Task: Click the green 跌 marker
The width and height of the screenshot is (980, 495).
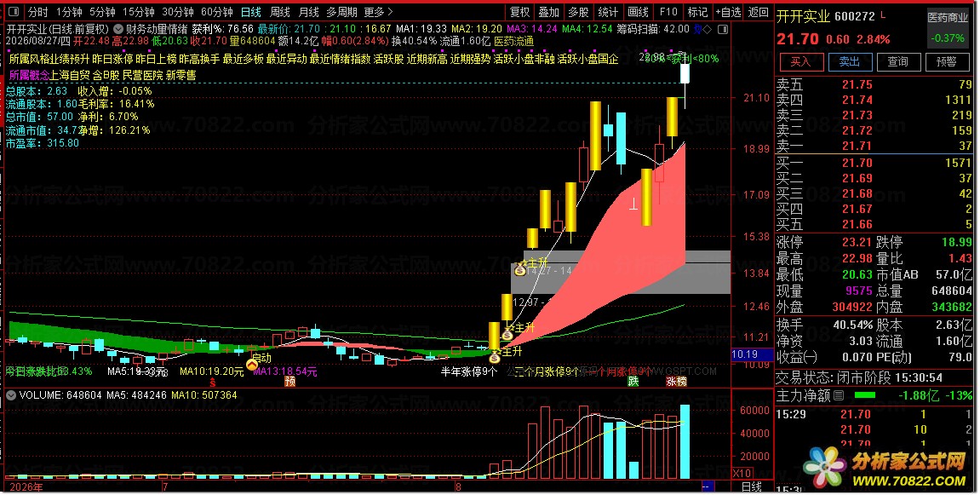Action: tap(633, 381)
